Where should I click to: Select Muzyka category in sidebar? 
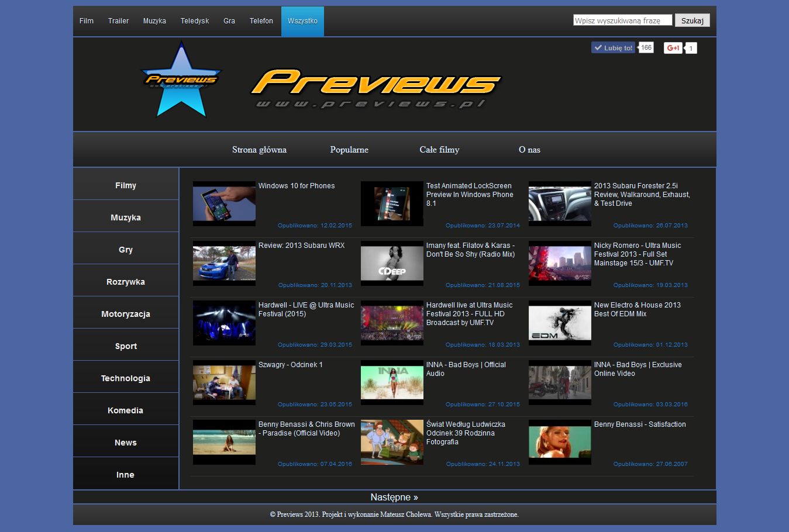[126, 217]
